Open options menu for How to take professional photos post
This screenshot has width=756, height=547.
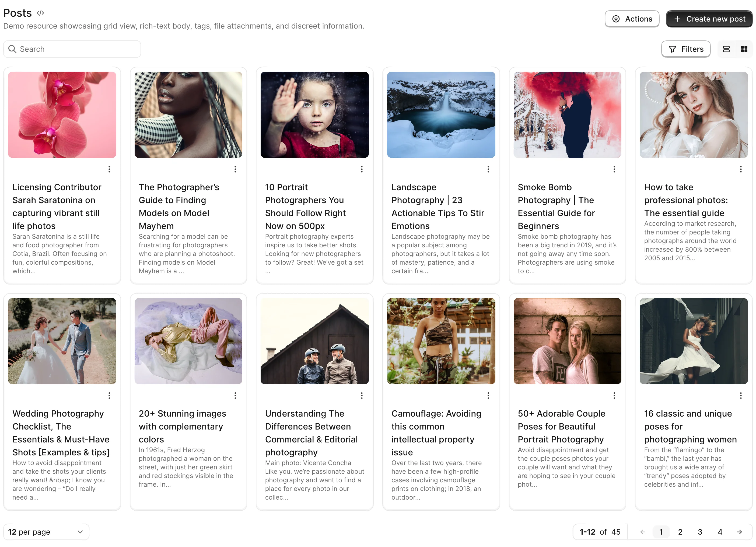[x=741, y=169]
